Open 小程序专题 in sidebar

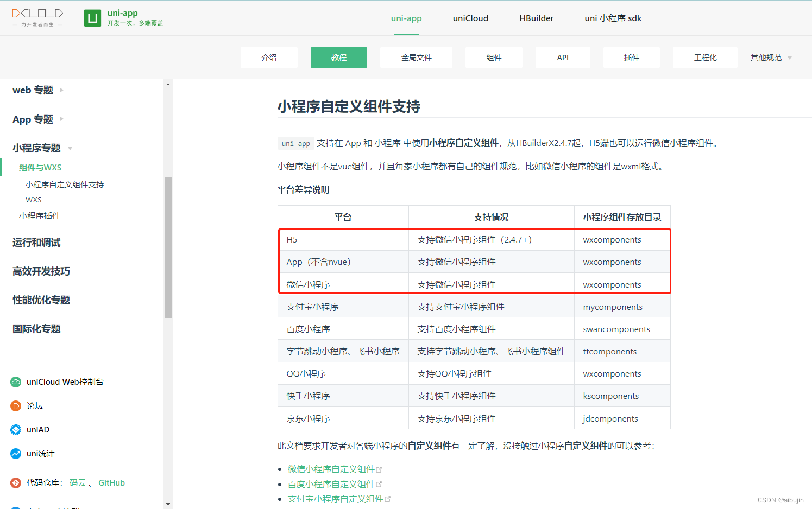(x=36, y=148)
